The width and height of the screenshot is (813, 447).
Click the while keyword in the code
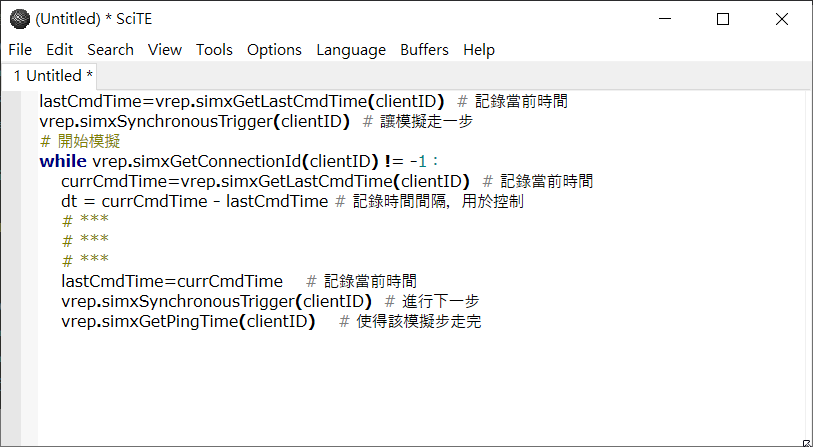[x=63, y=161]
